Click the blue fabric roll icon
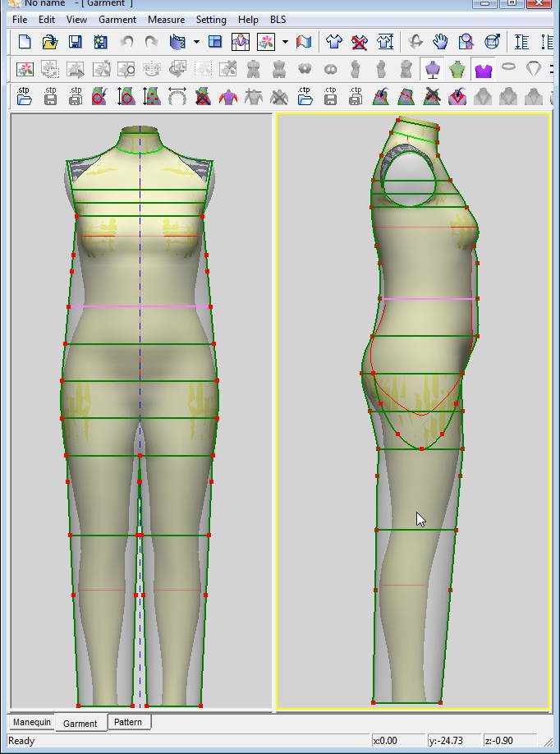This screenshot has width=560, height=754. (x=177, y=42)
